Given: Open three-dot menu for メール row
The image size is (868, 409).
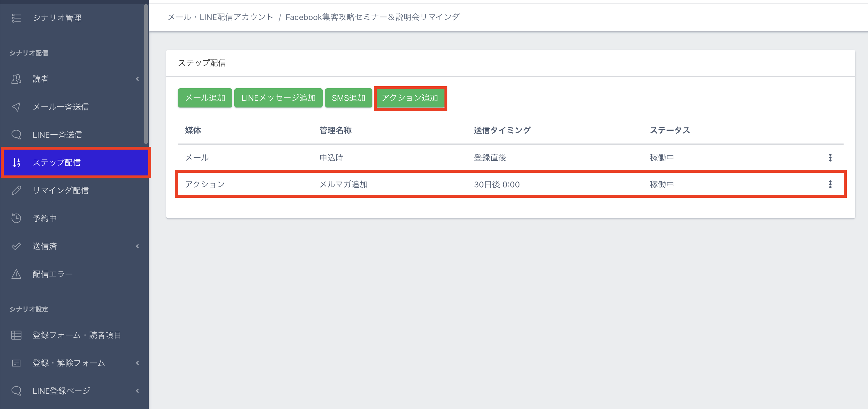Looking at the screenshot, I should (x=830, y=157).
